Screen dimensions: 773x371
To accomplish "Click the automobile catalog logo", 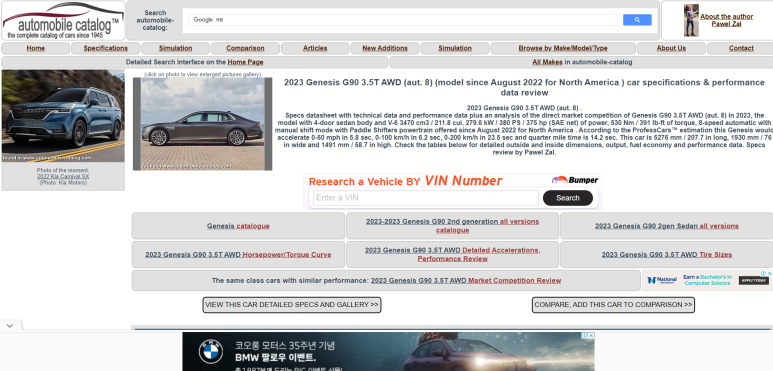I will point(63,21).
